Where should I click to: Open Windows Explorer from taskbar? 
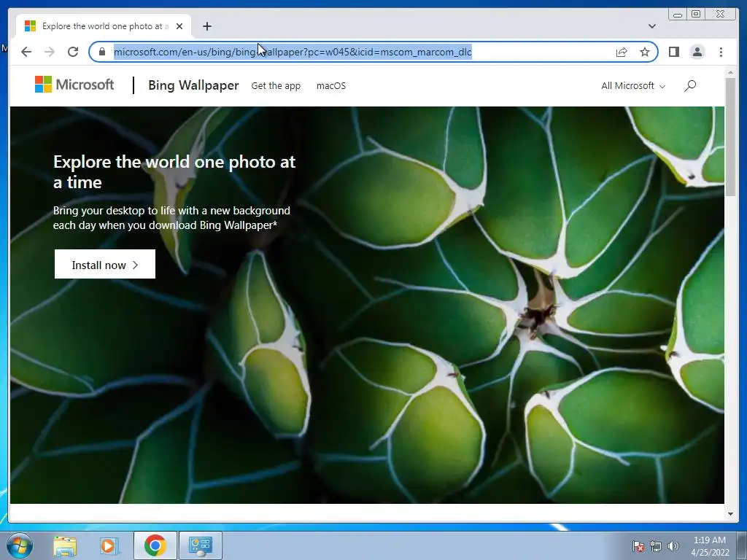click(x=65, y=545)
